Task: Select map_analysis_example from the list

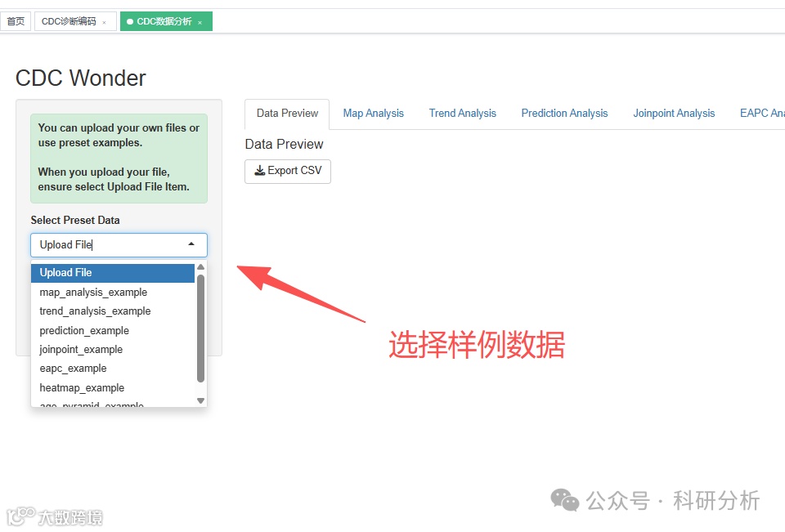Action: coord(113,293)
